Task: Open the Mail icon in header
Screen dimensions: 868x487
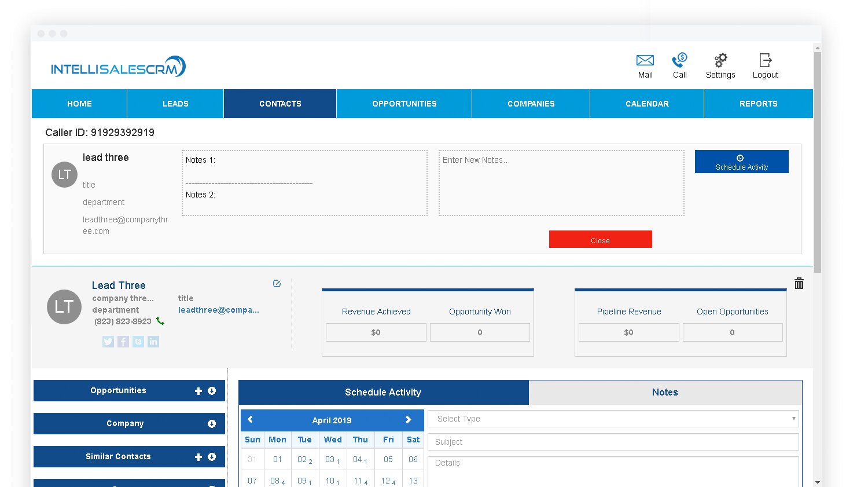Action: [x=645, y=61]
